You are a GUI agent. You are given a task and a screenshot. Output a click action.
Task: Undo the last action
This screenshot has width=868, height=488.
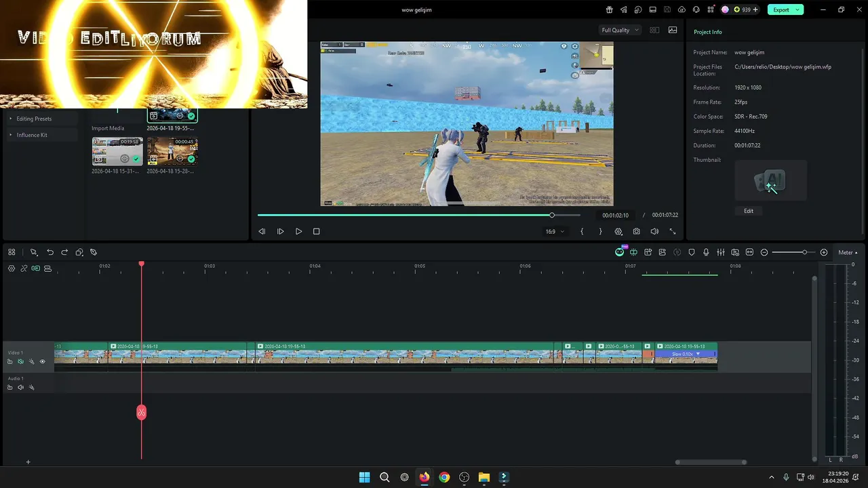click(x=50, y=252)
